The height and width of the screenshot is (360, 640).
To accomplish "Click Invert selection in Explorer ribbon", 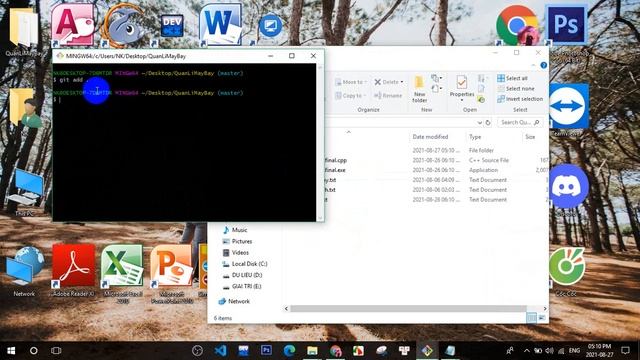I will (520, 99).
